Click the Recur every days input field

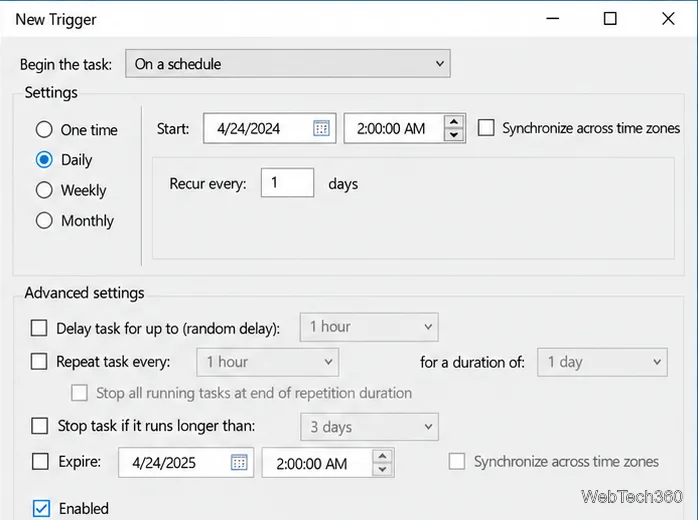pyautogui.click(x=287, y=183)
